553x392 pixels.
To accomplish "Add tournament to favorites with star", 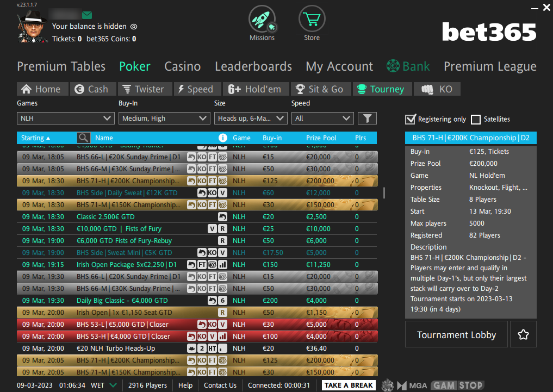I will (524, 334).
